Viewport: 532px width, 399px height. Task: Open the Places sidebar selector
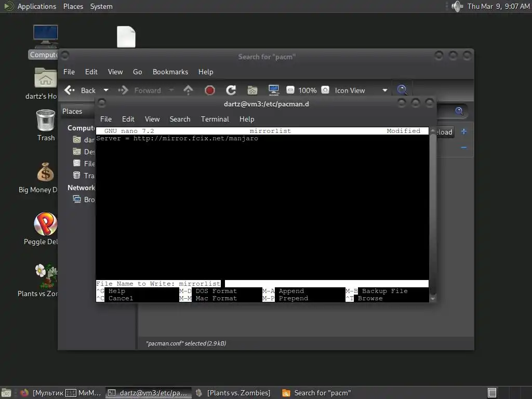[78, 111]
